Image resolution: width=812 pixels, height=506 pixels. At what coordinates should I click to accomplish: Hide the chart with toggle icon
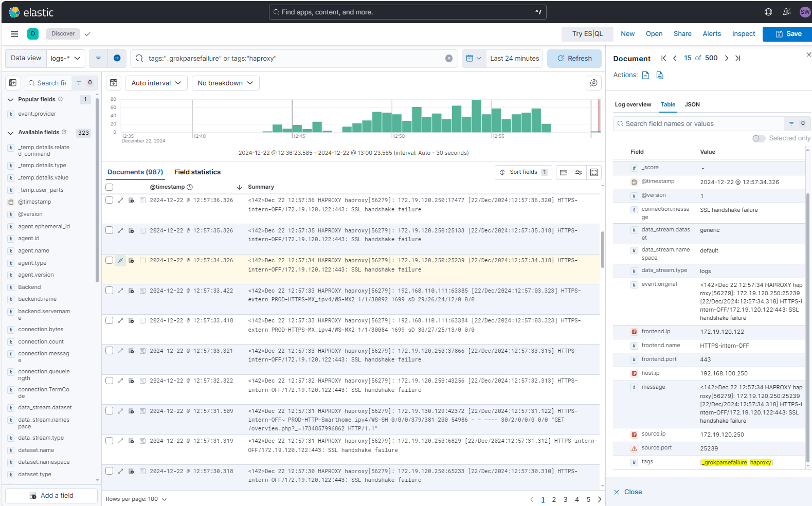(x=114, y=83)
